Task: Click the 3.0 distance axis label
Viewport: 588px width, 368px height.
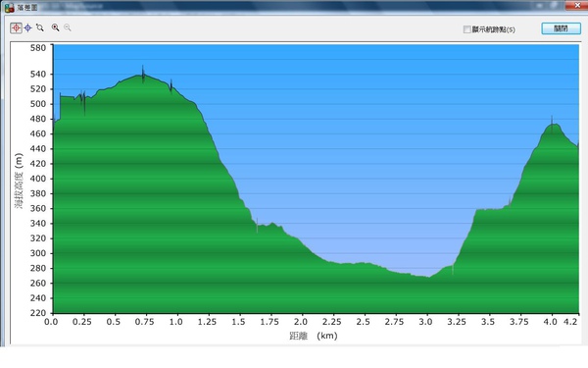Action: click(x=425, y=322)
